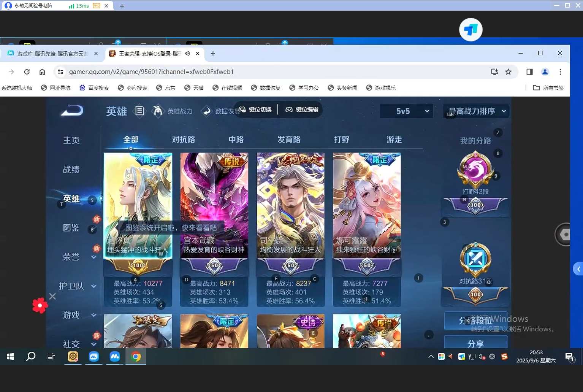Reload the gamer.qq.com page

27,72
